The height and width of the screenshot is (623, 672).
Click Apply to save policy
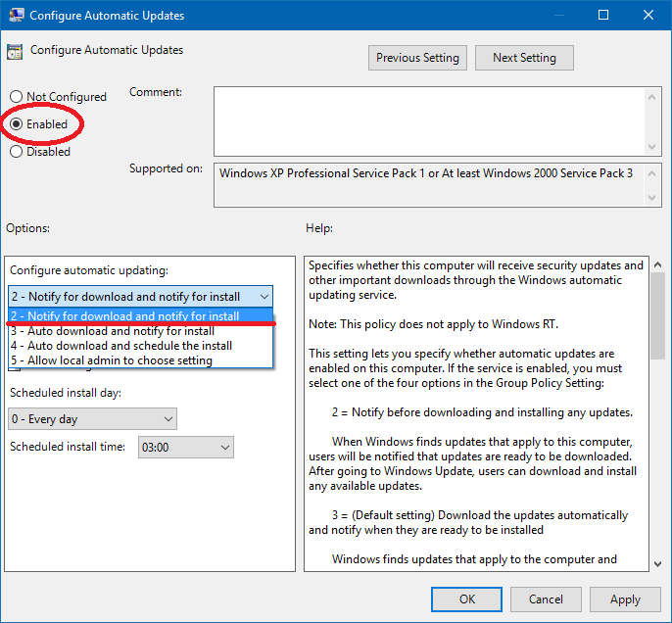625,599
